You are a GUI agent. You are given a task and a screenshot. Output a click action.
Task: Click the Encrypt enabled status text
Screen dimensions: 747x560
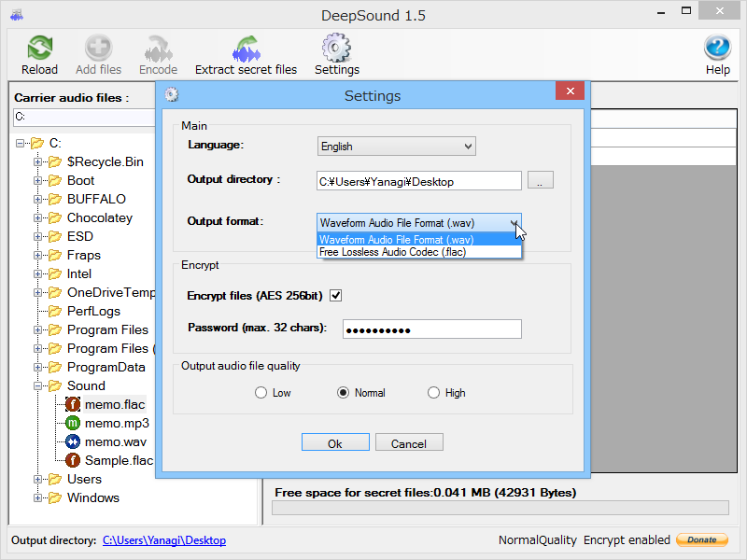pyautogui.click(x=627, y=540)
